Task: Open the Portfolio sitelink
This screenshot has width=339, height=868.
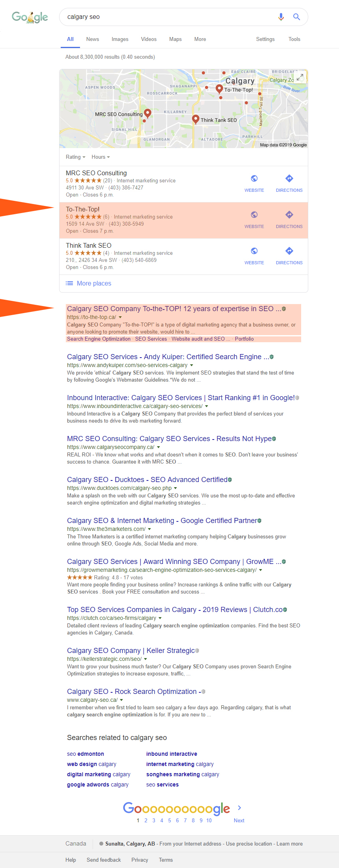Action: pyautogui.click(x=244, y=339)
